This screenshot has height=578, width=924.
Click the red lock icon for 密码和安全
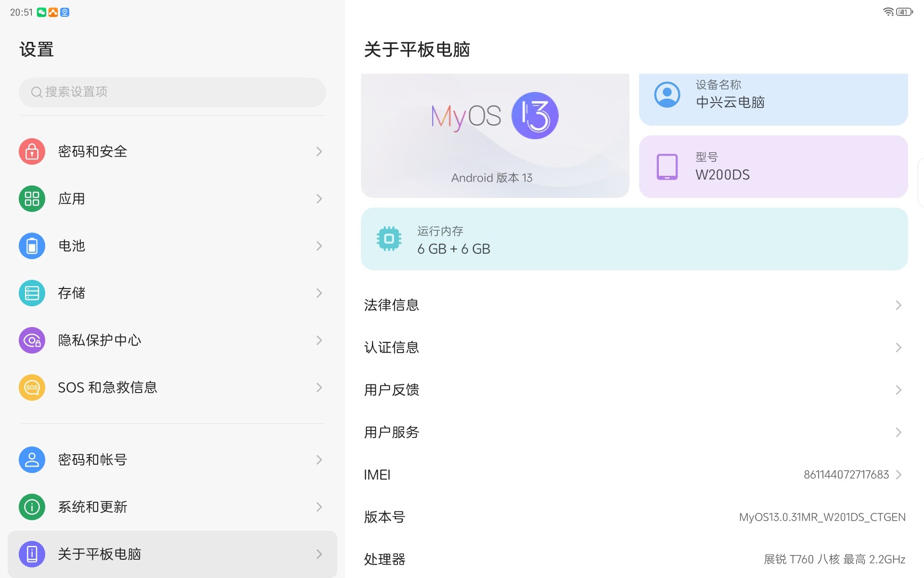click(x=32, y=152)
